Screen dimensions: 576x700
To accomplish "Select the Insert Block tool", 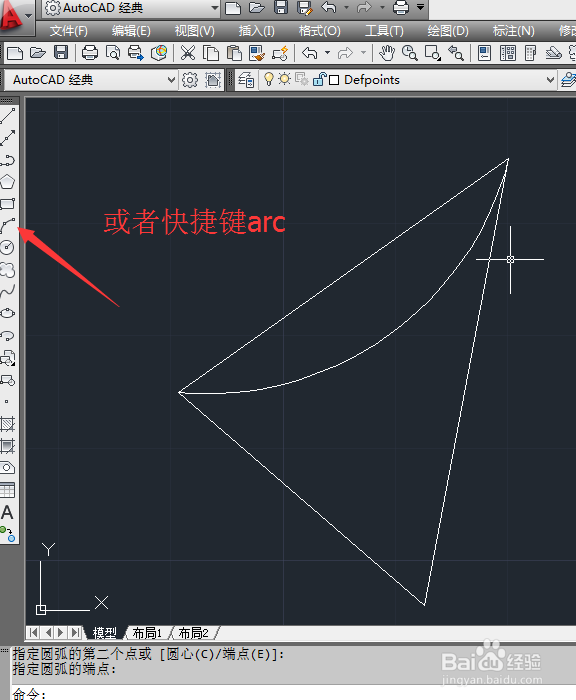I will 8,358.
